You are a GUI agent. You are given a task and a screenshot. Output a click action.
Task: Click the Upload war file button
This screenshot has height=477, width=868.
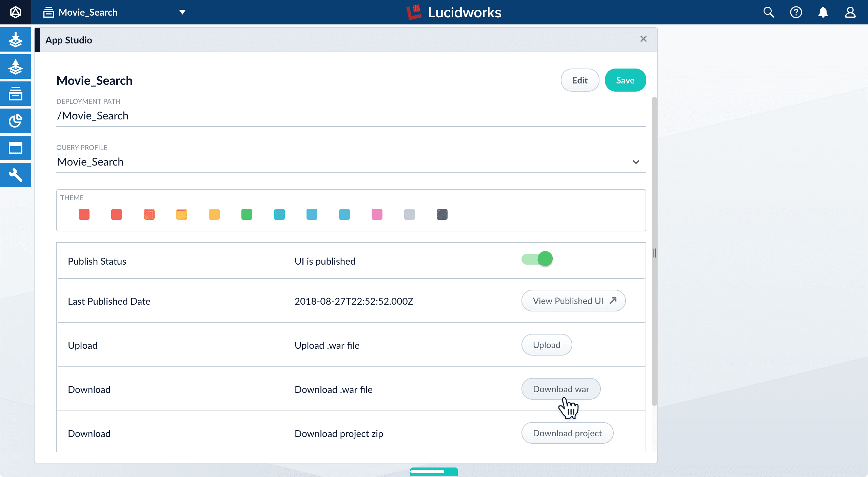(546, 344)
